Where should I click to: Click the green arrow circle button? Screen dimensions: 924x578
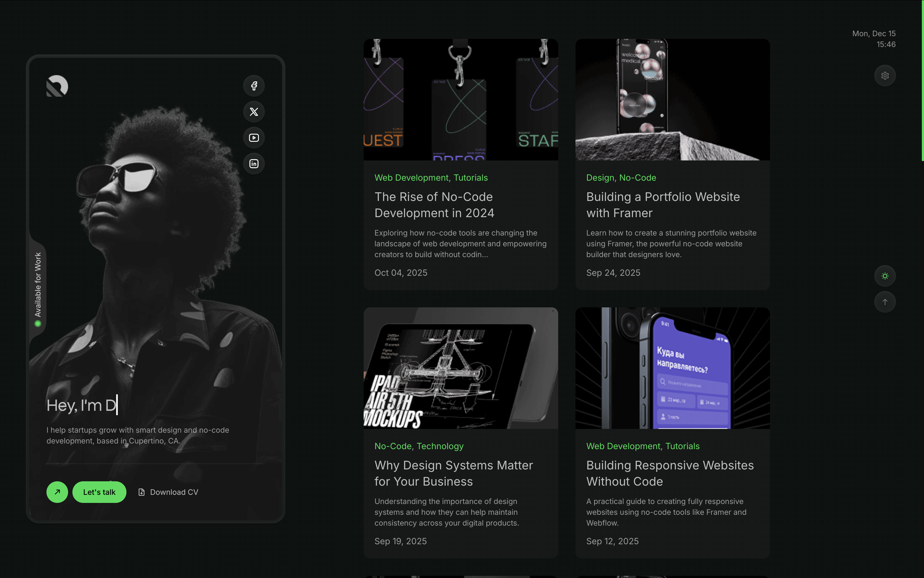[57, 492]
